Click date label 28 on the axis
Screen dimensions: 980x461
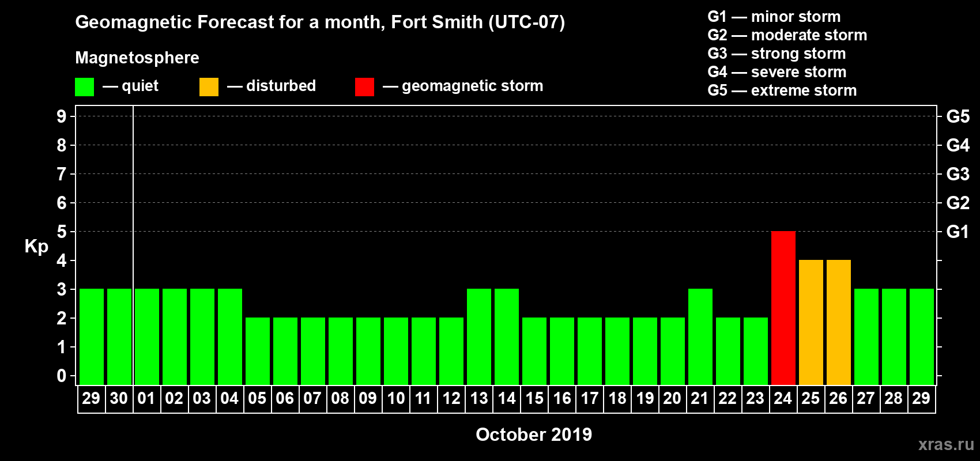(x=894, y=398)
